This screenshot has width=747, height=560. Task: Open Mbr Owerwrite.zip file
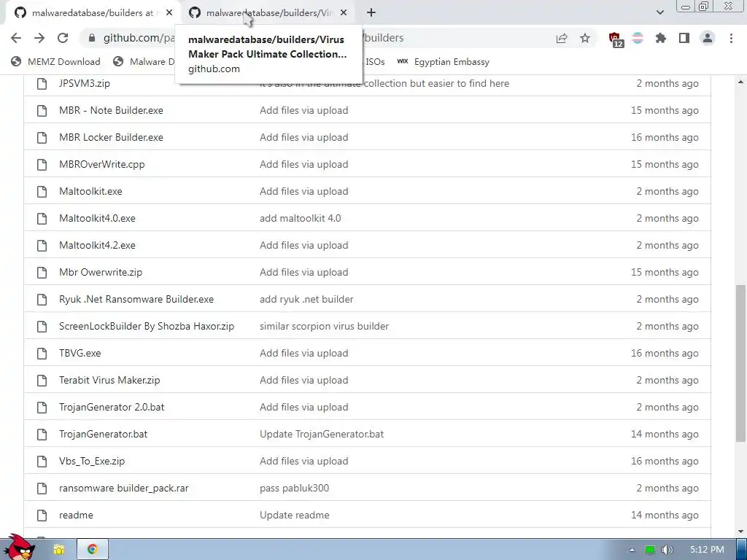101,273
